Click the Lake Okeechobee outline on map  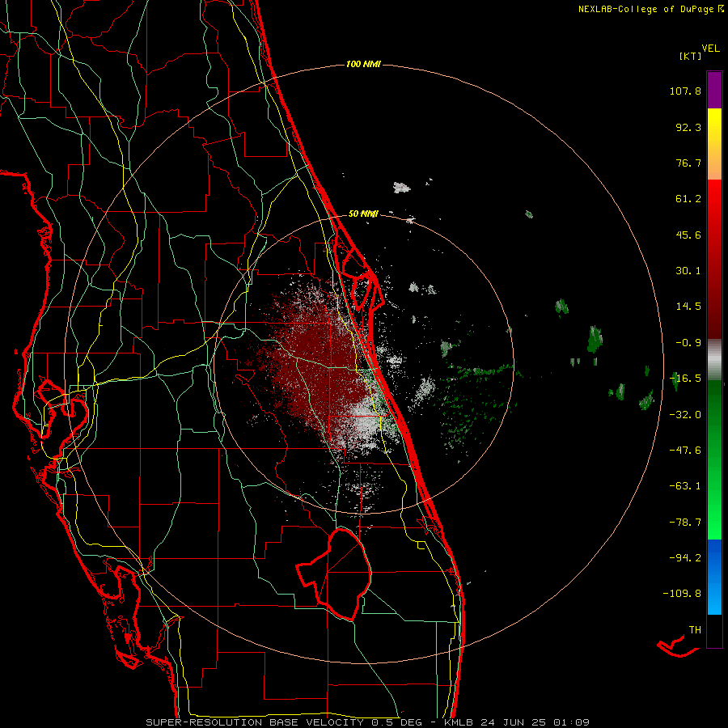[334, 574]
